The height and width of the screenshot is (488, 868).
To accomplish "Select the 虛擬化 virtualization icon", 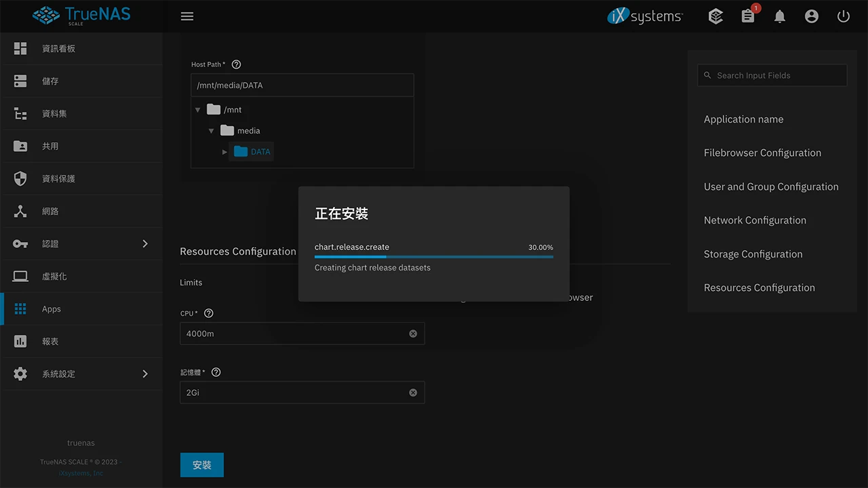I will 19,276.
